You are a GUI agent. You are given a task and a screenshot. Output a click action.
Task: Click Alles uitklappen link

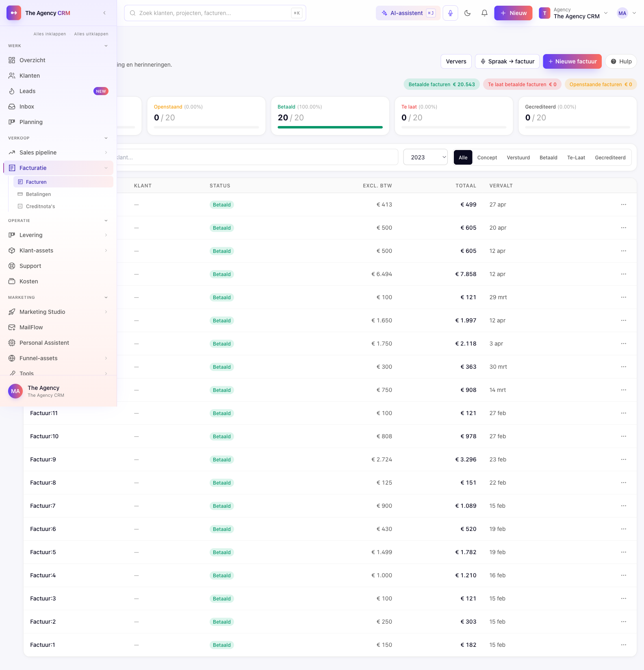pos(91,34)
